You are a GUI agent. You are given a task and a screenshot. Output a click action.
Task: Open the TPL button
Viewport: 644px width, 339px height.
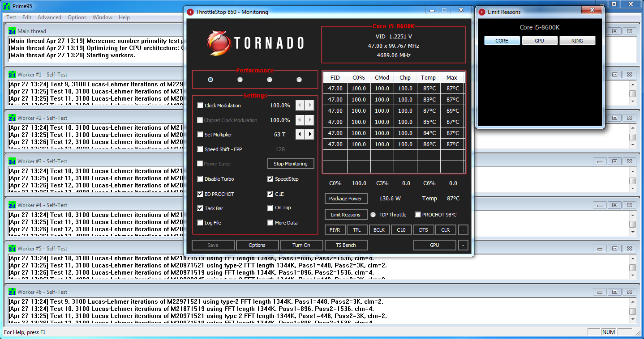[x=357, y=230]
